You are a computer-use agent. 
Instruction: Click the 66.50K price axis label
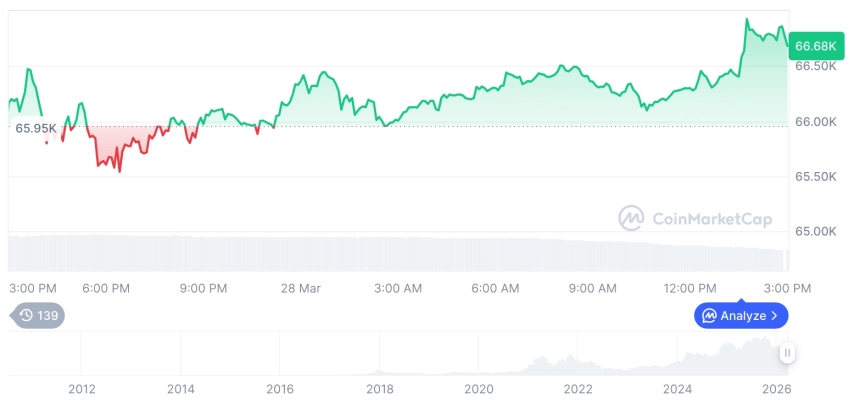point(815,67)
